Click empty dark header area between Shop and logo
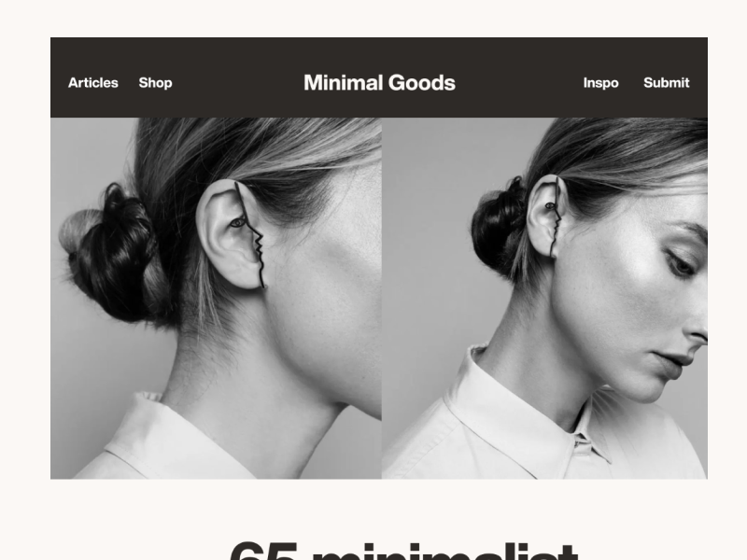 [238, 83]
